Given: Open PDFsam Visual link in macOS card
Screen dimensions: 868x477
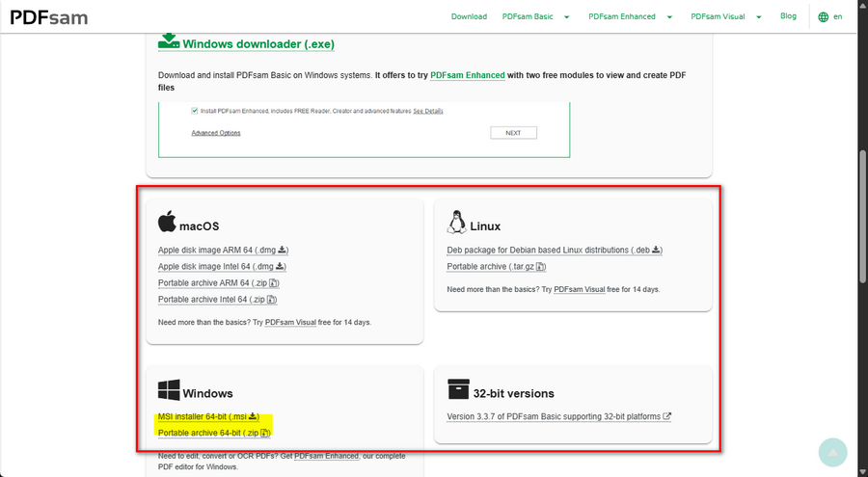Looking at the screenshot, I should point(290,322).
